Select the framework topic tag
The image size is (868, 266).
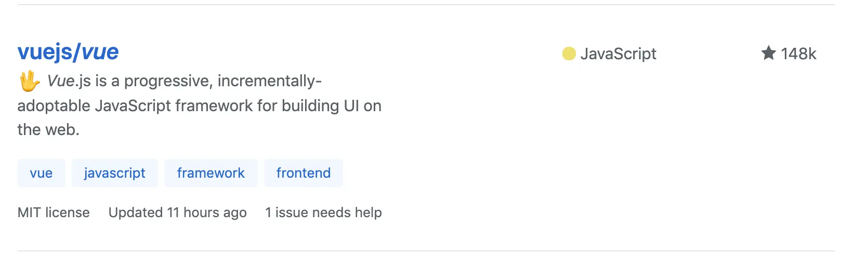point(211,173)
